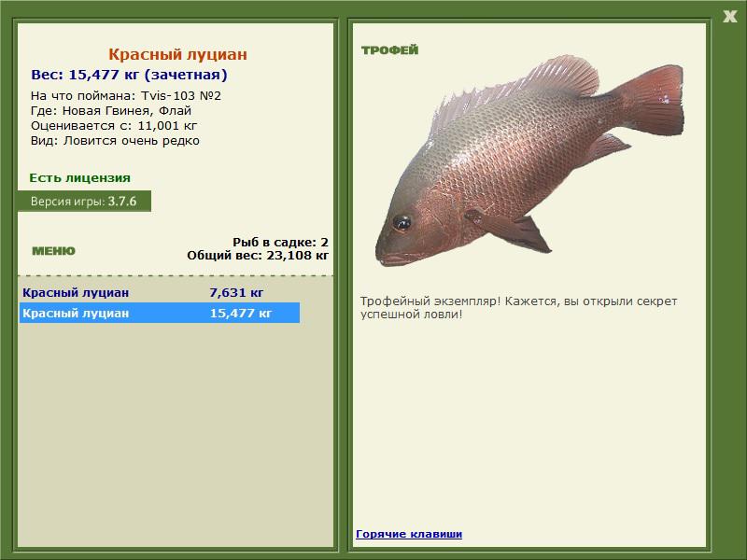Click the Вес: 15,477 кг (зачетная) line
747x560 pixels.
[129, 75]
